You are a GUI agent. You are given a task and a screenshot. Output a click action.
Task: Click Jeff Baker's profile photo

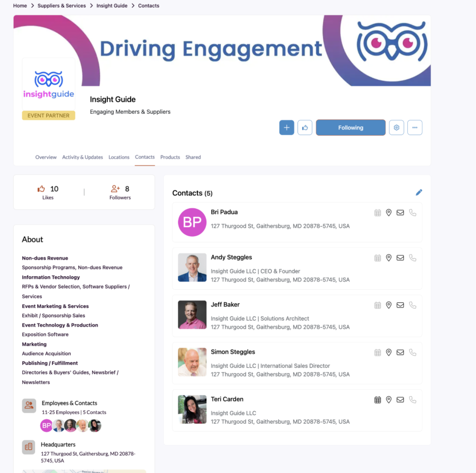click(192, 315)
